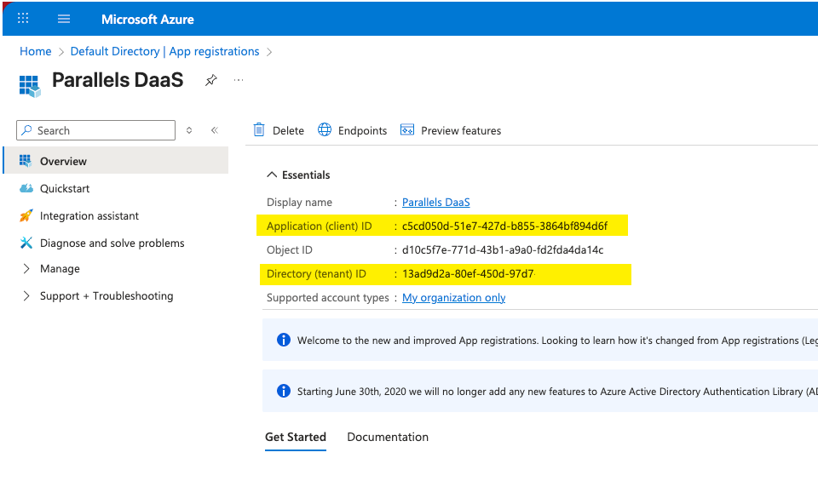Switch to the Documentation tab
818x504 pixels.
[x=387, y=437]
